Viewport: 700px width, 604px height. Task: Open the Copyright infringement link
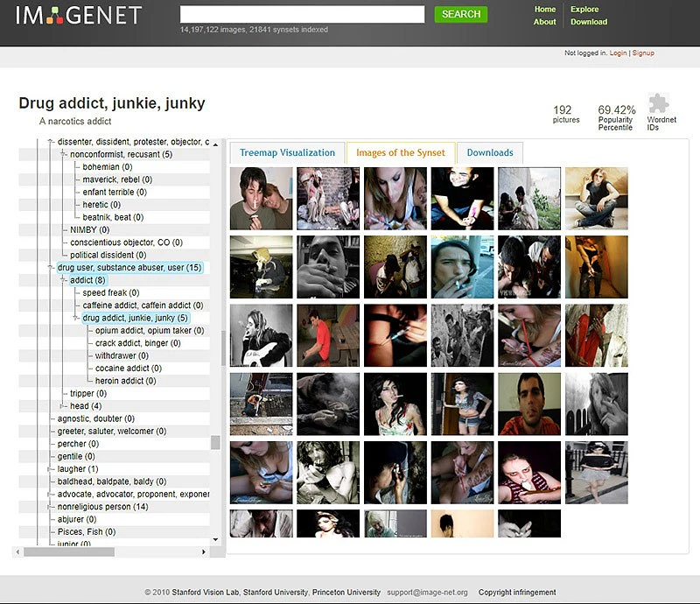point(517,593)
